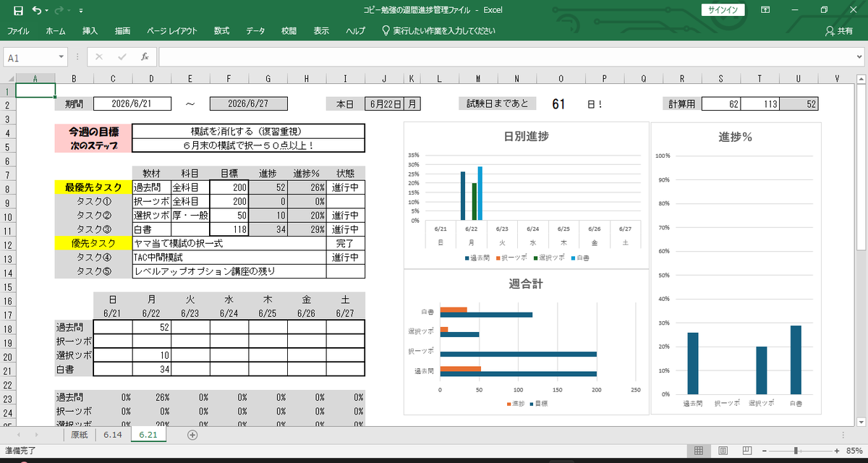868x463 pixels.
Task: Click the fx Insert Function icon
Action: click(x=145, y=57)
